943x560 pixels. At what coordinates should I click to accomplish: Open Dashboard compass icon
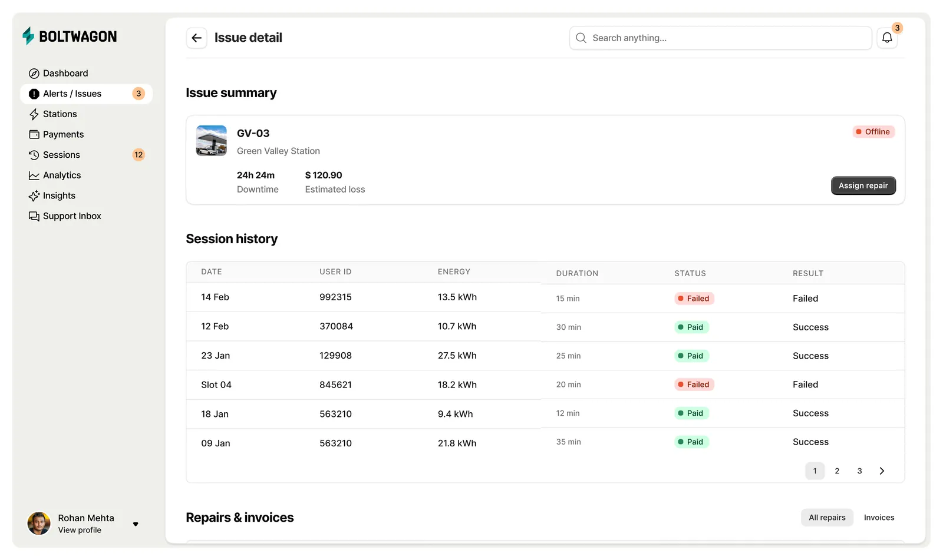tap(34, 74)
